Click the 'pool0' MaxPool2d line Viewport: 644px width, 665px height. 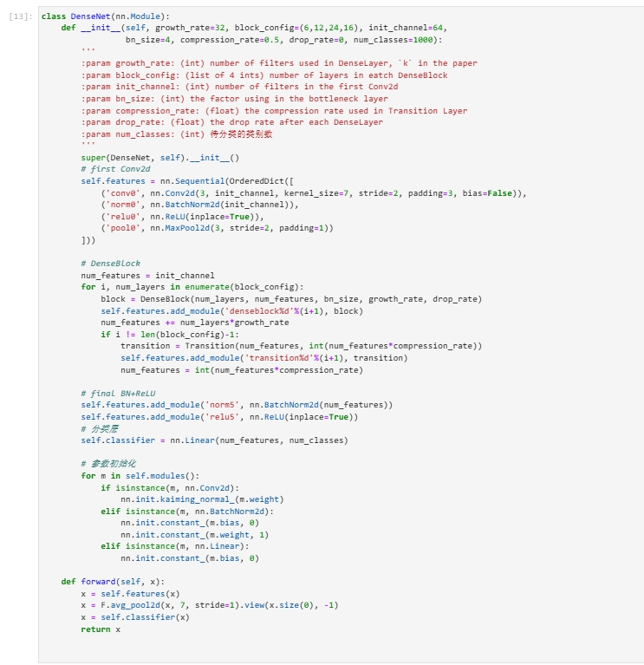click(217, 228)
